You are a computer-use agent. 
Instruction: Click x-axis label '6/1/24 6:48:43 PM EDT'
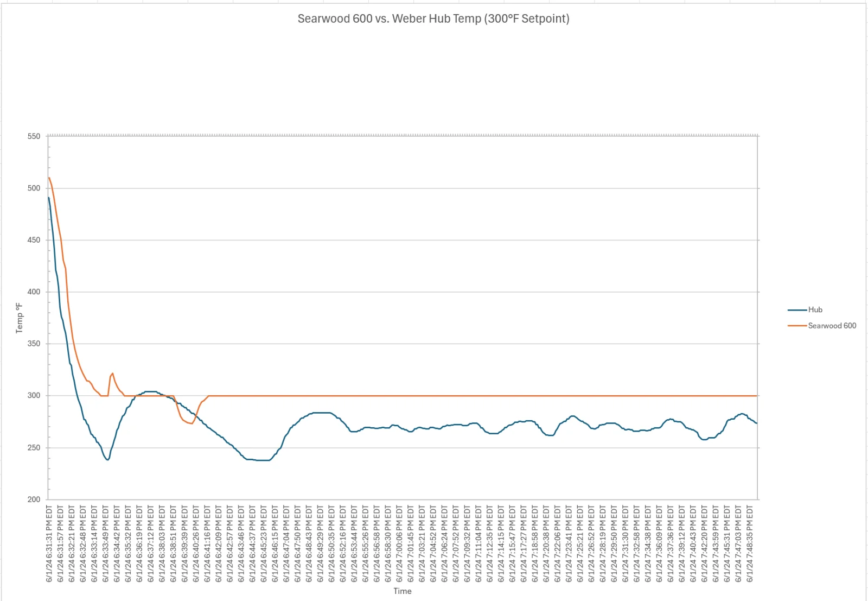click(309, 544)
